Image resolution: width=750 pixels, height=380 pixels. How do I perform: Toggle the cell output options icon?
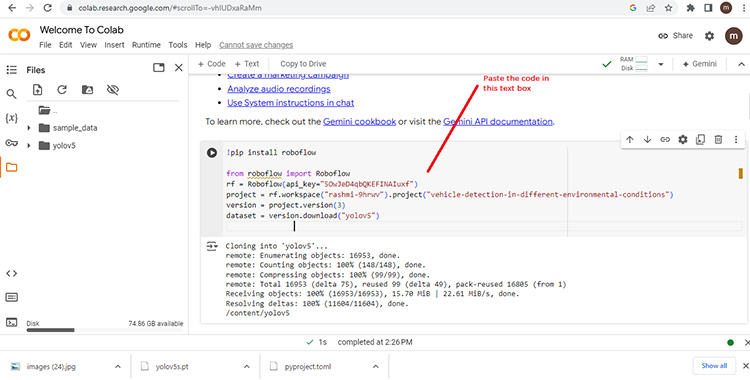click(x=211, y=246)
